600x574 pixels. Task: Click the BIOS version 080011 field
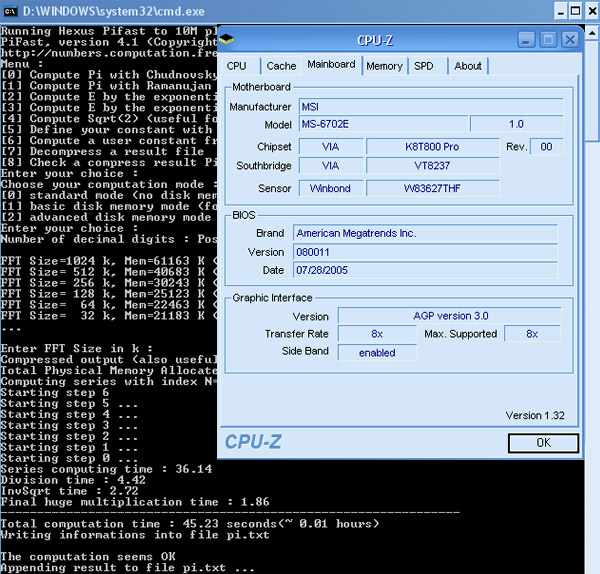pyautogui.click(x=425, y=252)
